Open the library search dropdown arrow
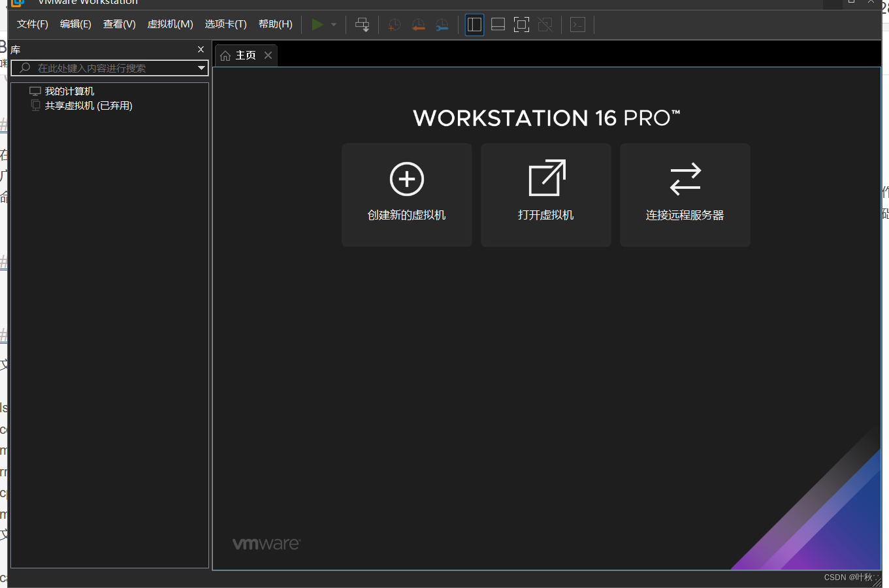 pyautogui.click(x=201, y=68)
